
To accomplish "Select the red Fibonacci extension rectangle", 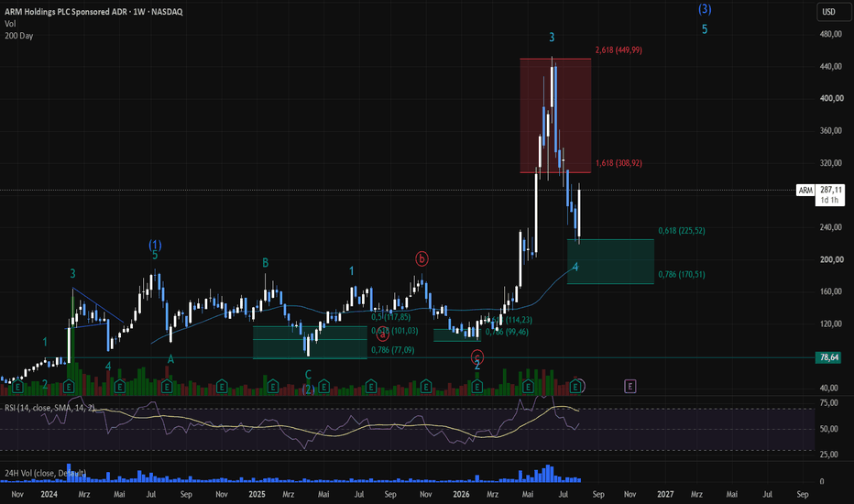I will tap(555, 115).
